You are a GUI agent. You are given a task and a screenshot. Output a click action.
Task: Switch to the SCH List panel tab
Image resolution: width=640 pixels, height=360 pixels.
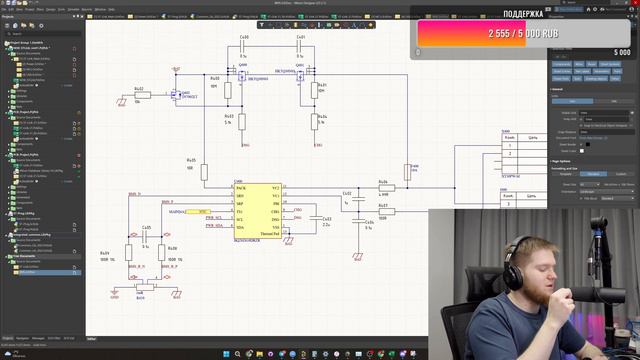pos(69,338)
